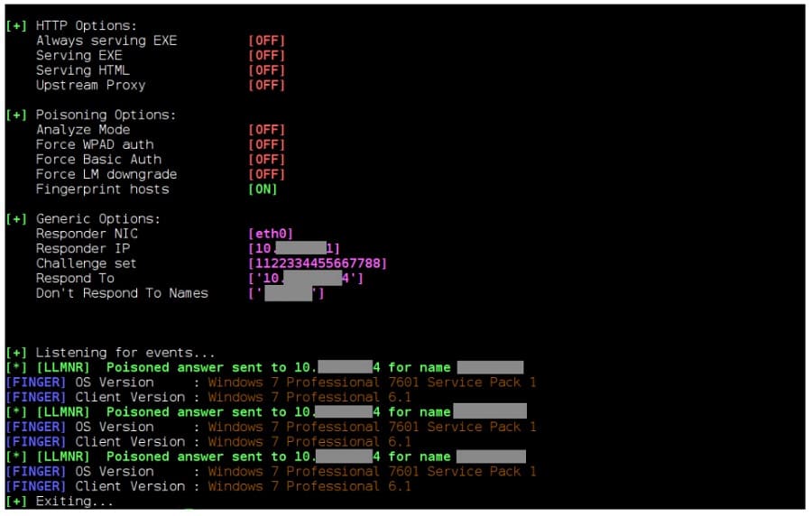Click the HTTP Options section header
812x516 pixels.
[x=86, y=26]
